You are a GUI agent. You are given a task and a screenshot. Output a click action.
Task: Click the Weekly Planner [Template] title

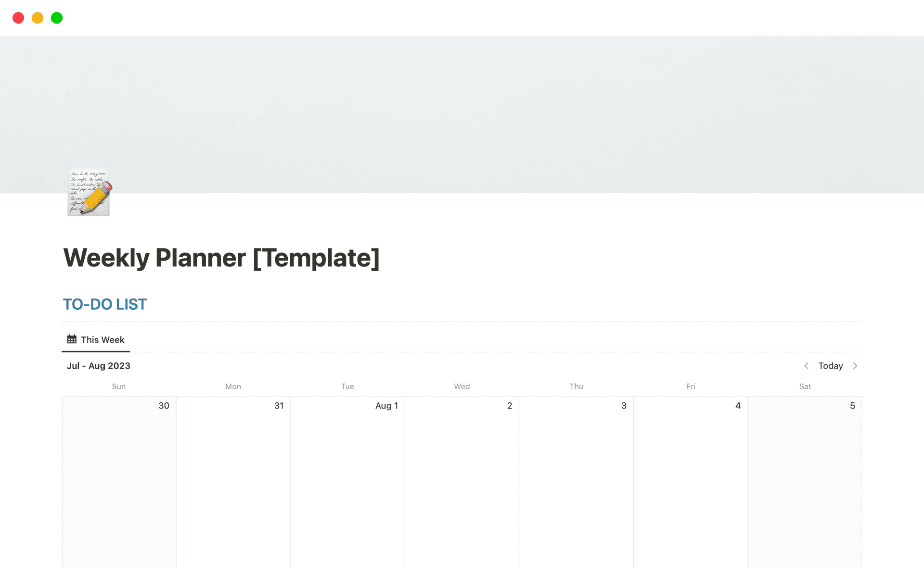point(221,258)
